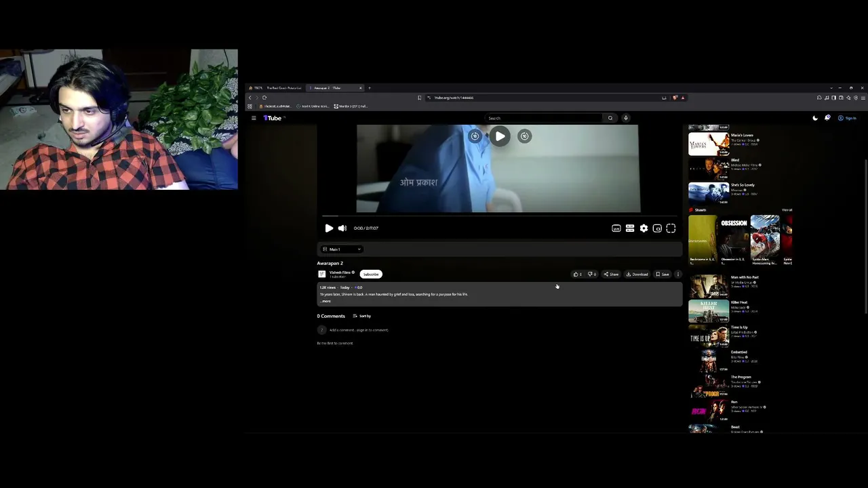Sign in to the site

click(x=847, y=118)
